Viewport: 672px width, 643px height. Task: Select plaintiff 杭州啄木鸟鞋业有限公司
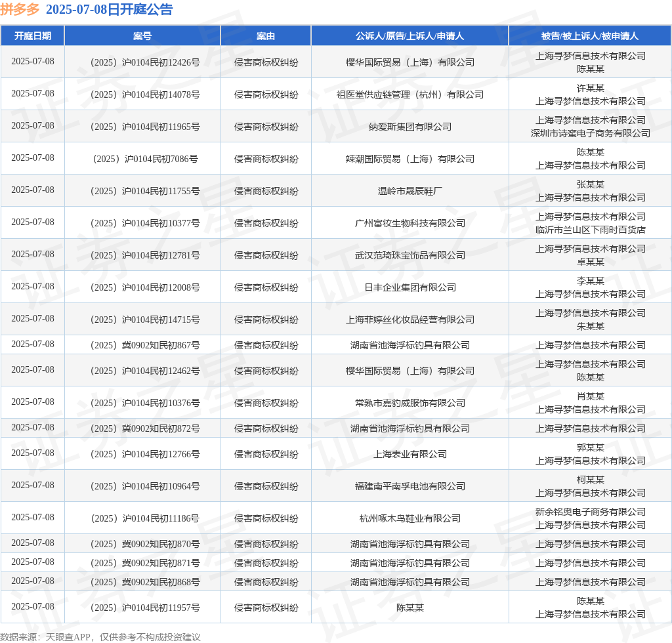[409, 518]
